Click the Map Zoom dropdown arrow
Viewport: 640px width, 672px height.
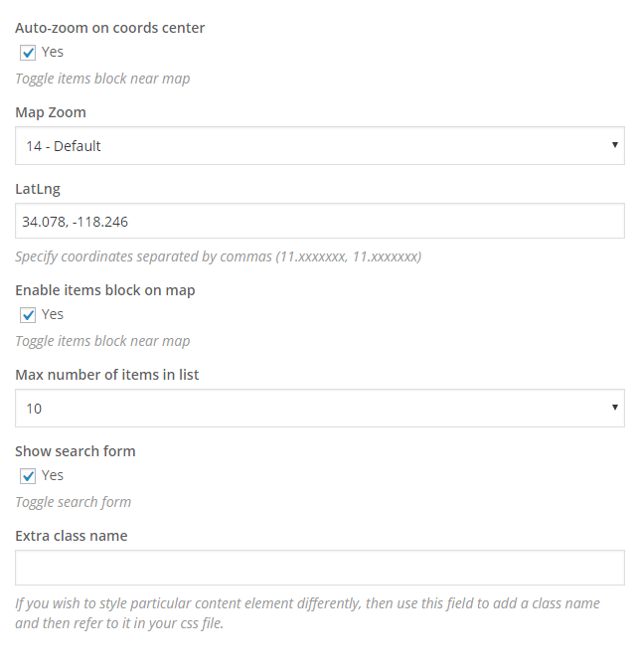[615, 146]
